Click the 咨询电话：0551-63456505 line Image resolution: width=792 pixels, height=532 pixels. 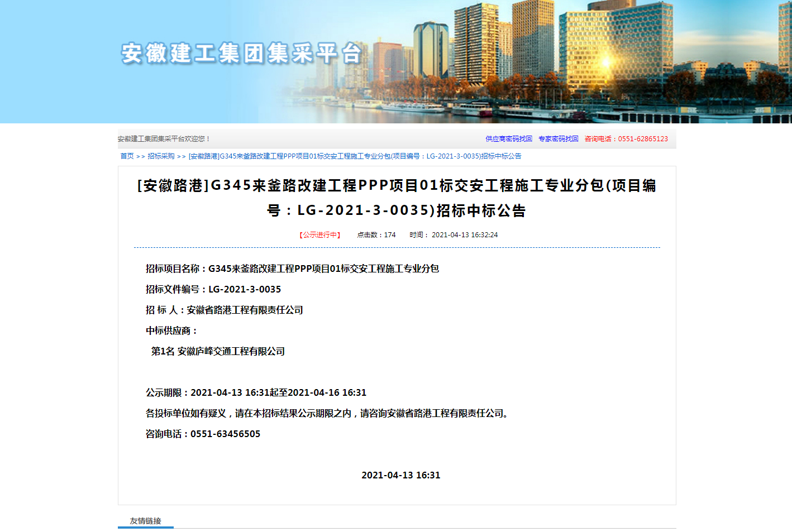[x=203, y=434]
